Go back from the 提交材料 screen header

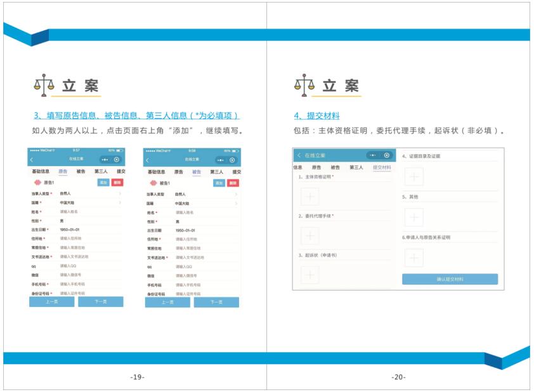point(299,155)
